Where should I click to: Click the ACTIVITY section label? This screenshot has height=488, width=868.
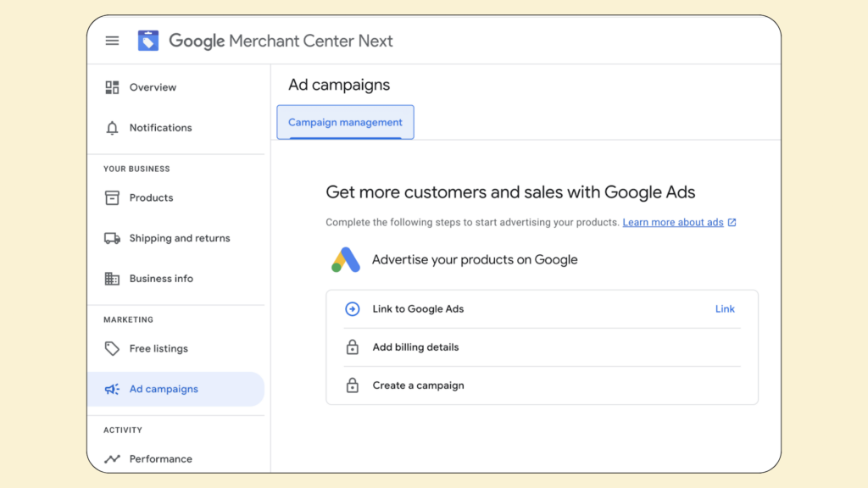click(x=123, y=430)
